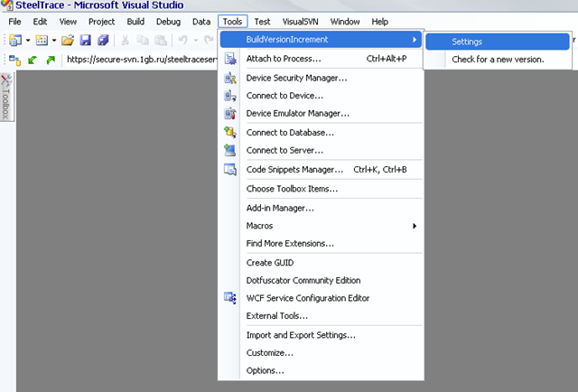This screenshot has height=392, width=578.
Task: Open the Edit menu
Action: coord(40,22)
